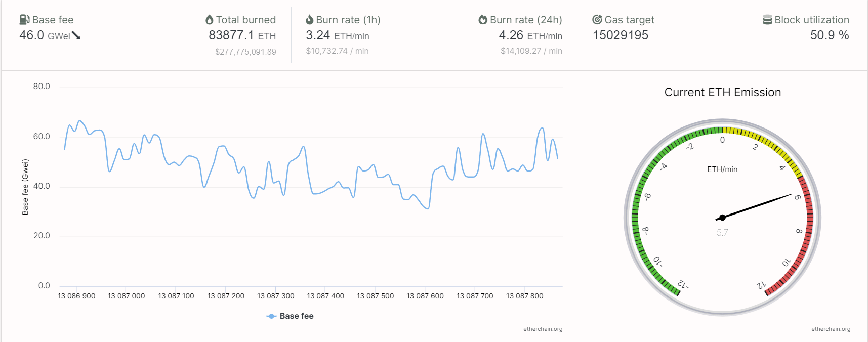Click the downward trend arrow after GWei
The height and width of the screenshot is (342, 868).
coord(76,35)
